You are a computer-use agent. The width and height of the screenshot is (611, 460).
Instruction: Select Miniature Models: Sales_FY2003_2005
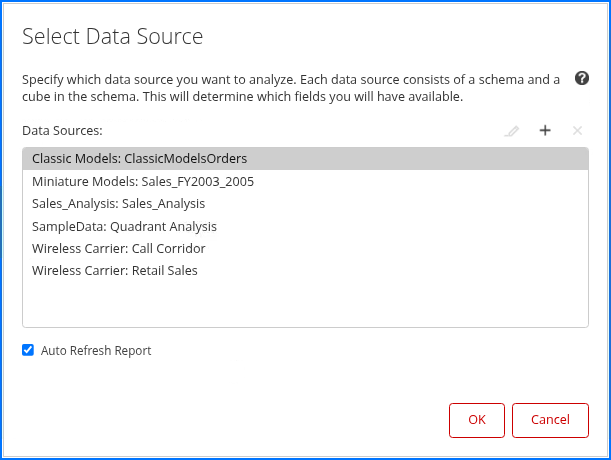coord(142,182)
